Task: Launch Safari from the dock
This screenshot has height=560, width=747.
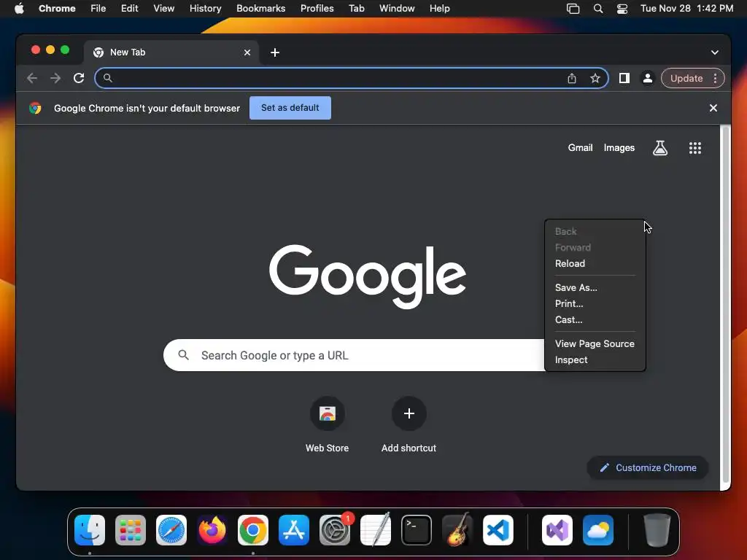Action: pyautogui.click(x=171, y=530)
